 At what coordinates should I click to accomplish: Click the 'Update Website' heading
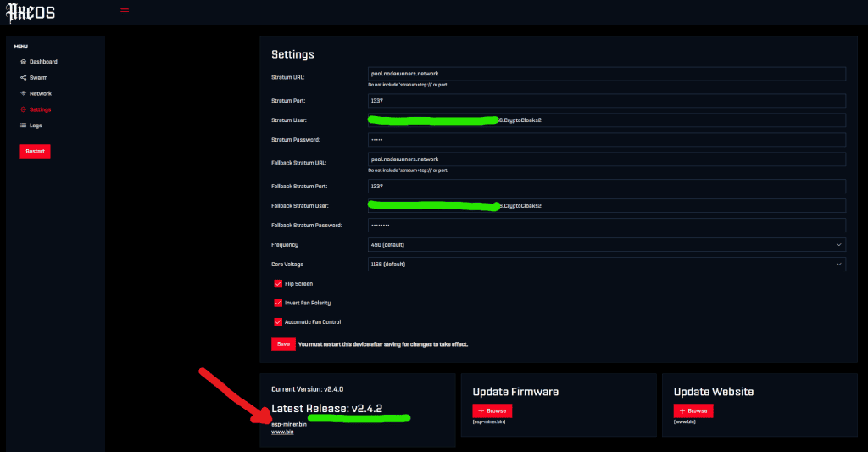[x=714, y=392]
